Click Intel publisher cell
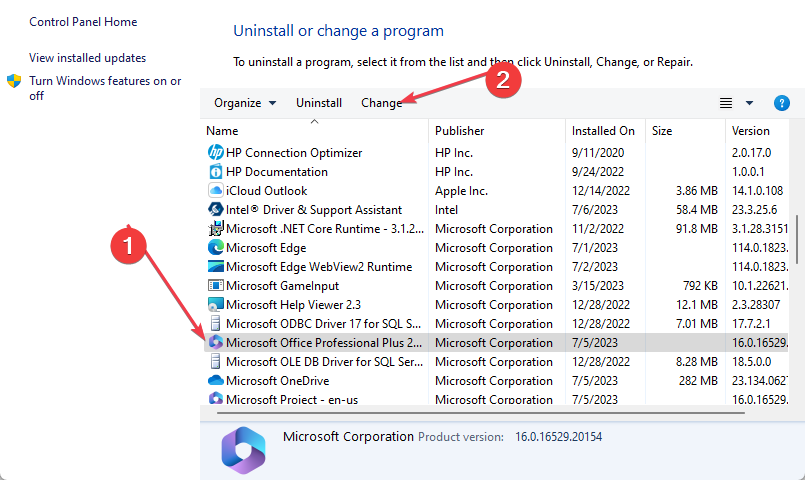 click(446, 210)
